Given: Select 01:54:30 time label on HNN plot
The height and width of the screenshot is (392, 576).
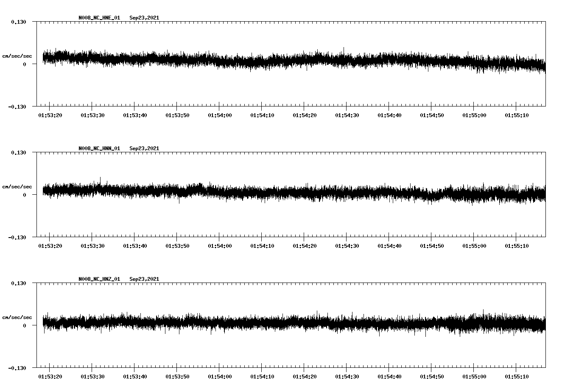Looking at the screenshot, I should coord(347,246).
